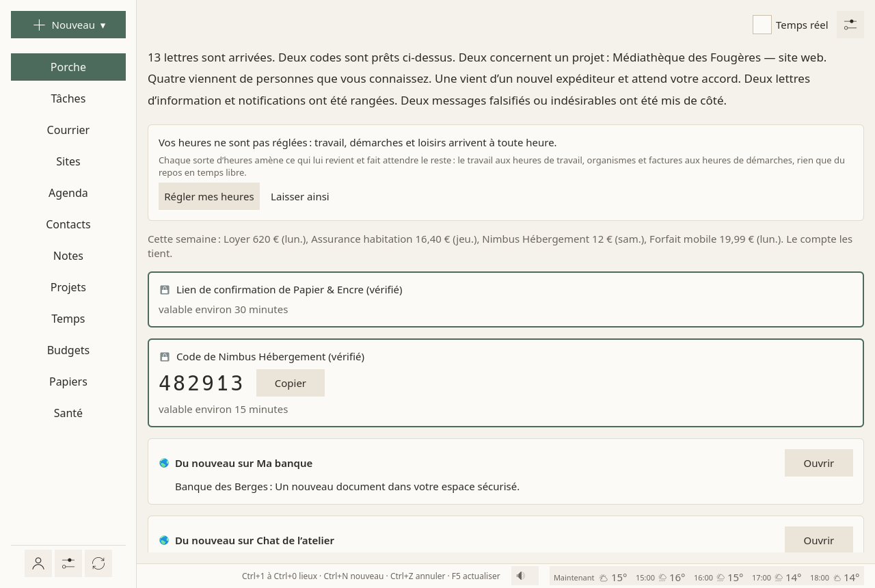
Task: Open the Ma banque notification
Action: [x=819, y=463]
